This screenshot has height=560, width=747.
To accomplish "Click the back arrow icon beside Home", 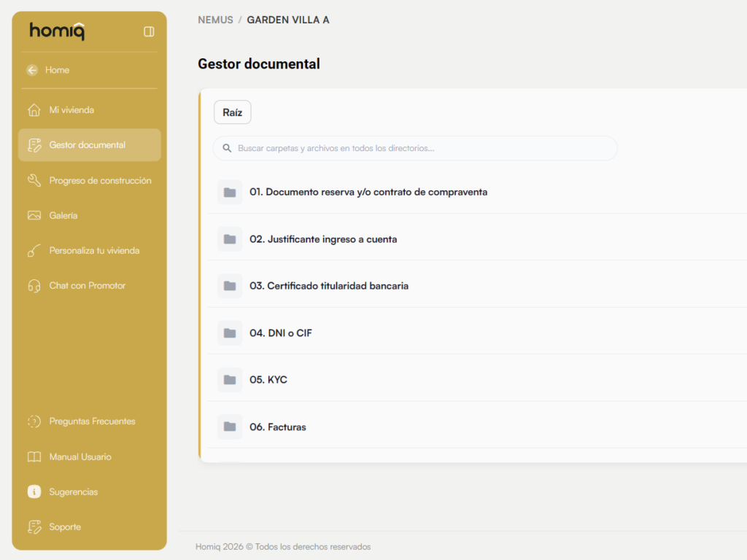I will point(32,70).
